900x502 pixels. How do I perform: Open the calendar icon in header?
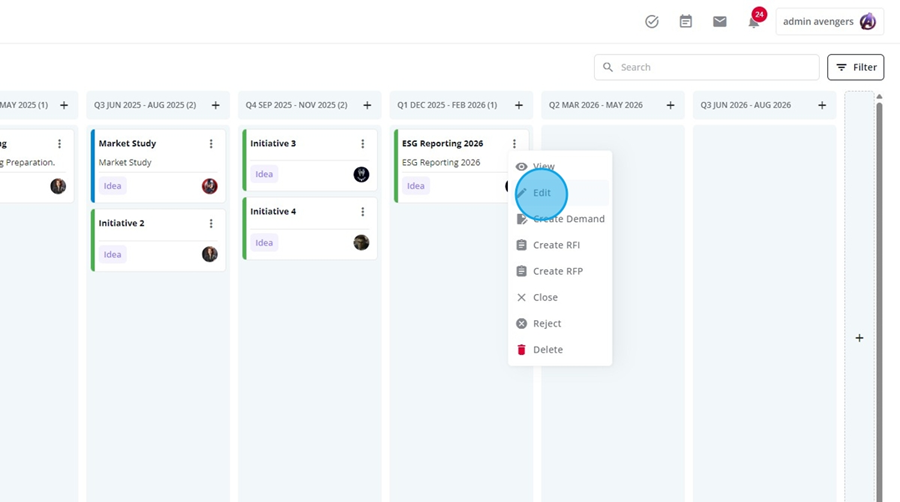[685, 22]
